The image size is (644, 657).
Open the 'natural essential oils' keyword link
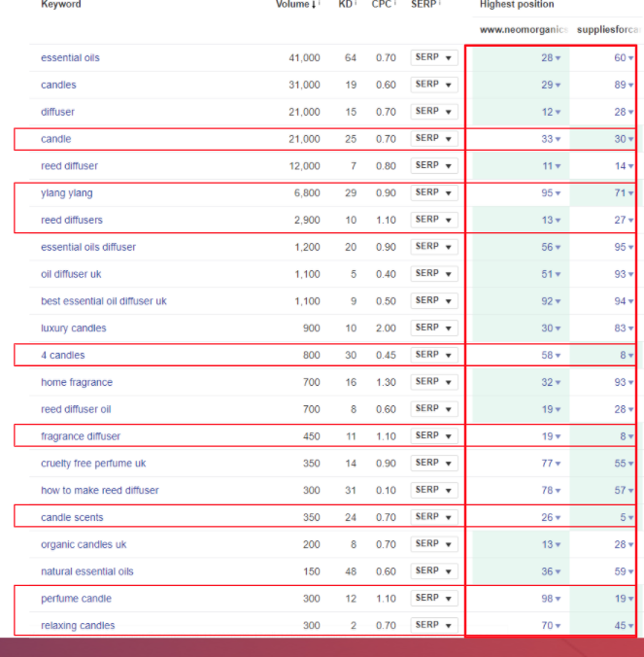click(x=87, y=571)
